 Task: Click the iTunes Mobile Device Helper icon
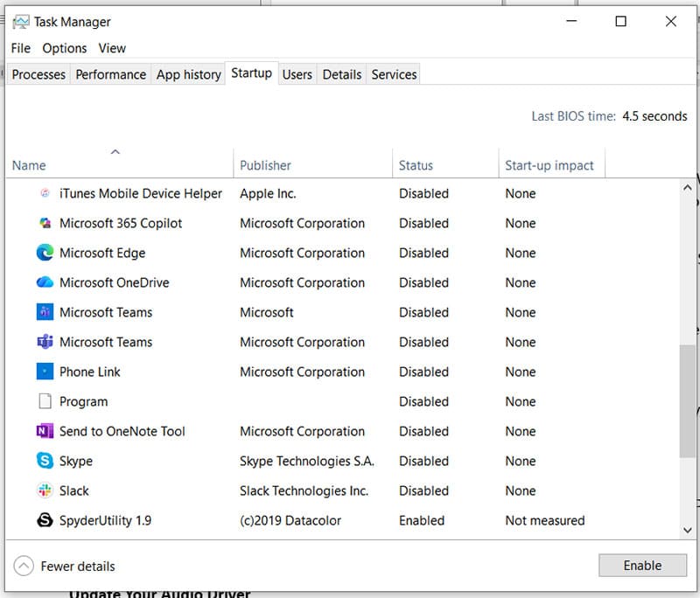pyautogui.click(x=45, y=193)
